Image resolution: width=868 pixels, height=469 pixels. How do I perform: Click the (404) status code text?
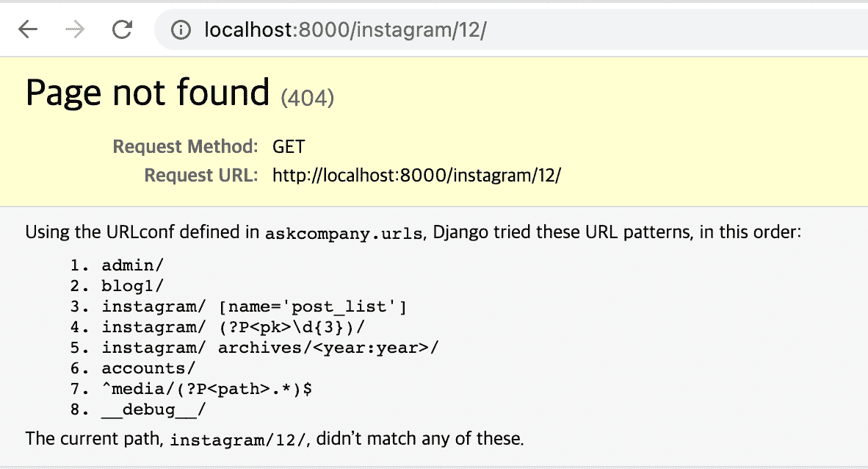coord(308,97)
